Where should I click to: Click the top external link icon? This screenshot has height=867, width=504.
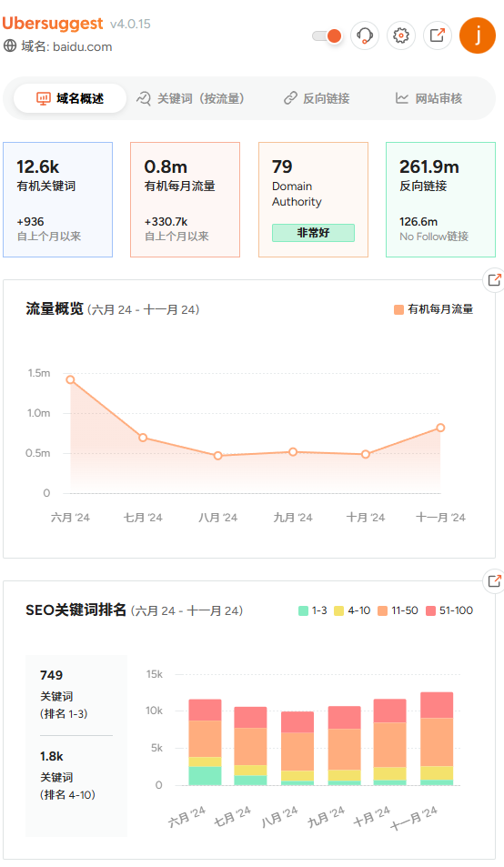(437, 36)
